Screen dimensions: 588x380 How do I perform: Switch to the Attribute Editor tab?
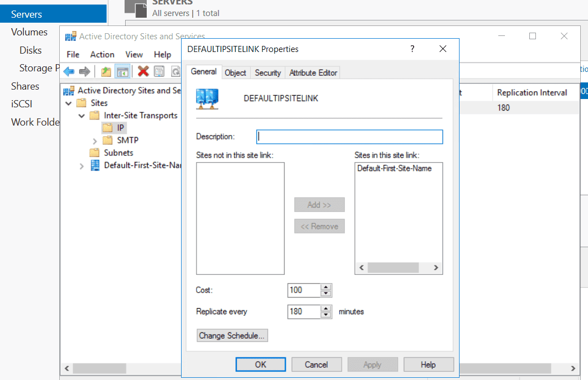click(313, 72)
